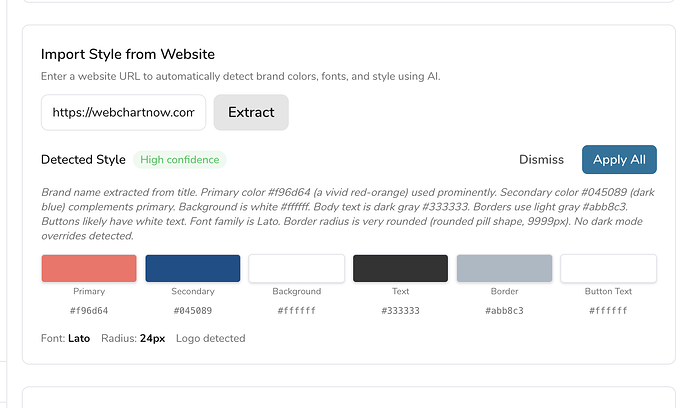The height and width of the screenshot is (408, 690).
Task: Pick the white Background color swatch
Action: pos(297,268)
